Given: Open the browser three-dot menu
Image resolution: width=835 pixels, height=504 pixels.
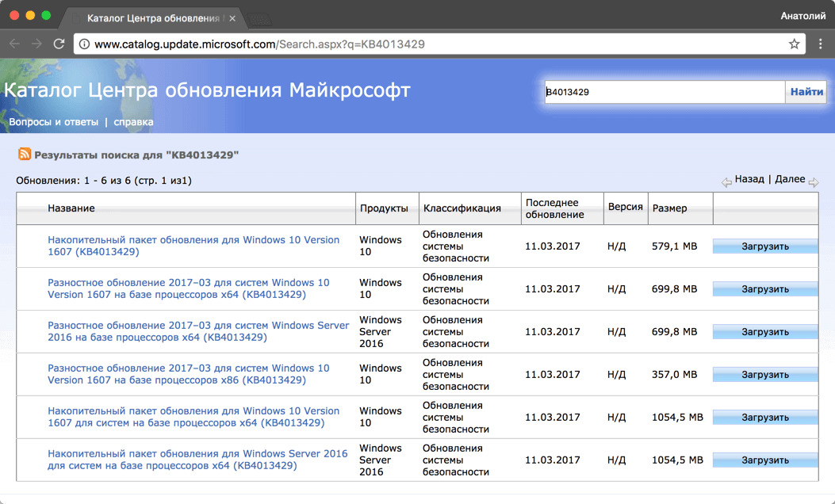Looking at the screenshot, I should 821,44.
